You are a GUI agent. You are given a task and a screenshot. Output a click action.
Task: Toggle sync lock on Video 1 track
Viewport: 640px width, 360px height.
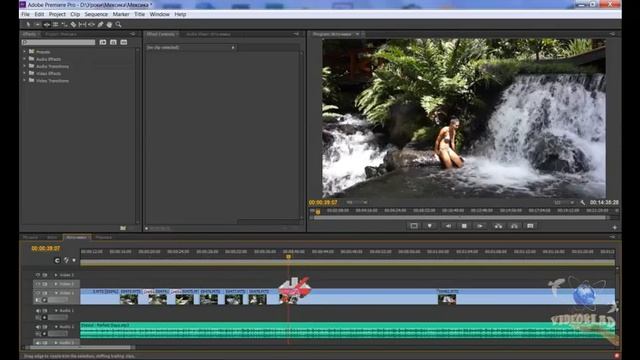click(x=45, y=293)
